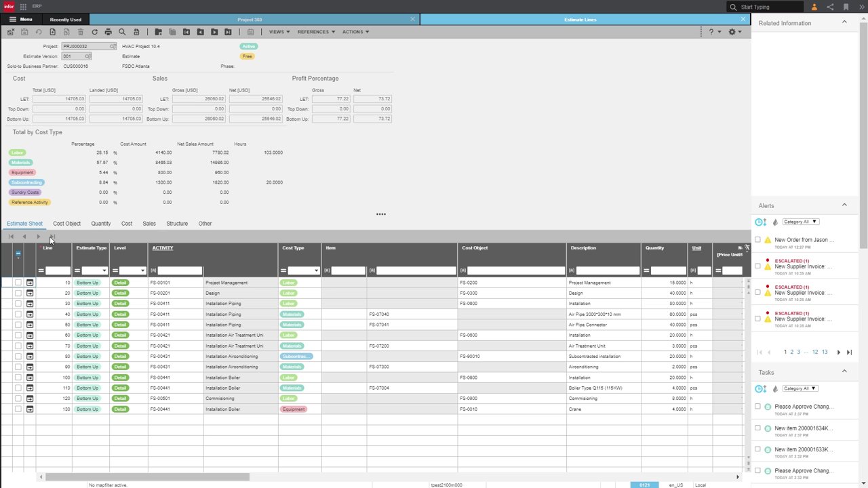This screenshot has height=488, width=868.
Task: Click the share icon in header
Action: tap(831, 7)
